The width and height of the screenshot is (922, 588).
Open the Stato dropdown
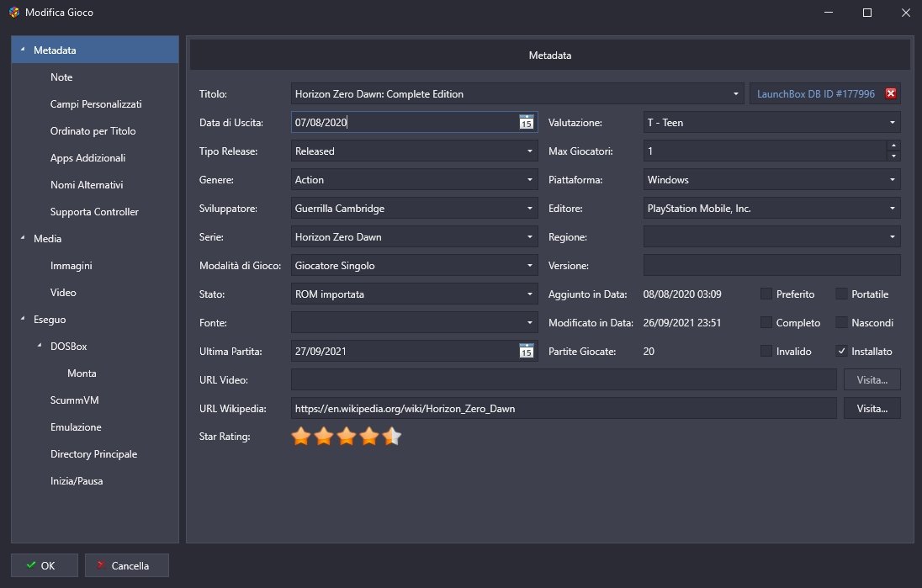click(530, 294)
